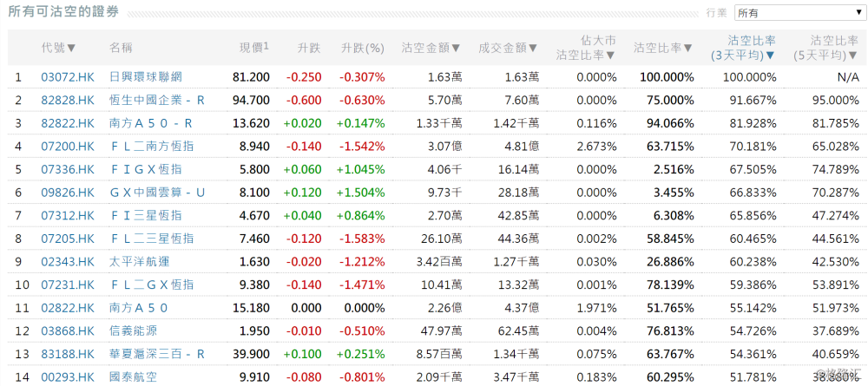Open stock code 07200.HK
Viewport: 868px width, 386px height.
click(x=68, y=146)
